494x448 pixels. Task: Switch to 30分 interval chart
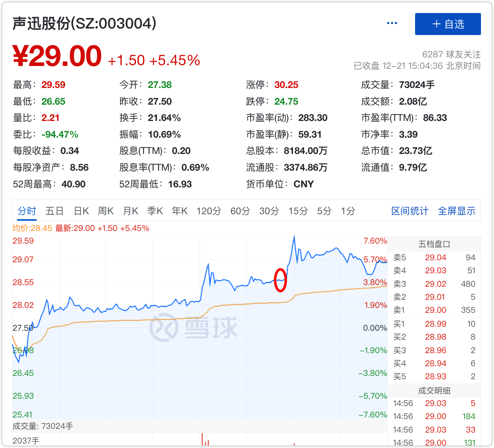point(269,211)
